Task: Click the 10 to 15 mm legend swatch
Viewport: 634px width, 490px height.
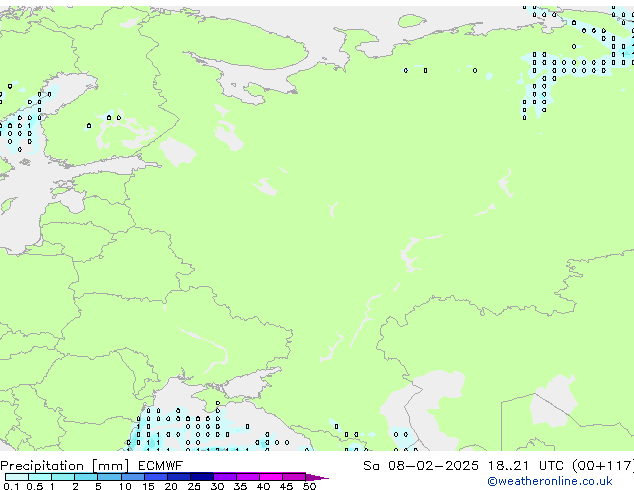Action: (x=133, y=477)
